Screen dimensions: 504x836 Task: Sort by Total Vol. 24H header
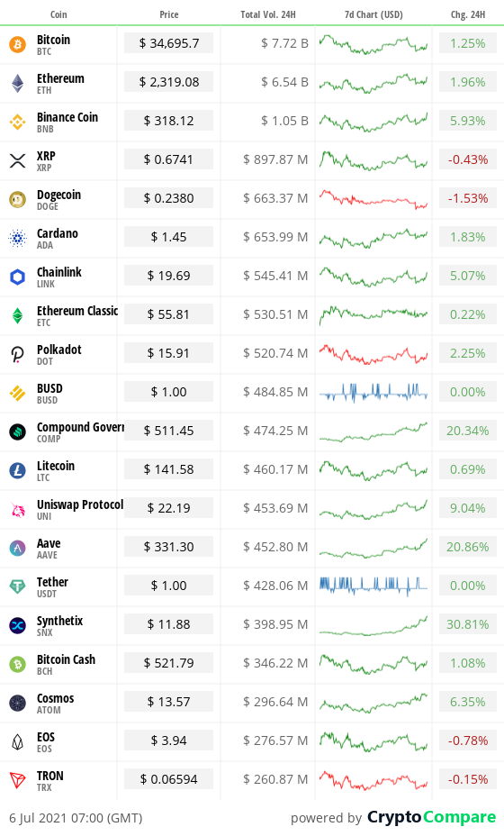coord(268,14)
